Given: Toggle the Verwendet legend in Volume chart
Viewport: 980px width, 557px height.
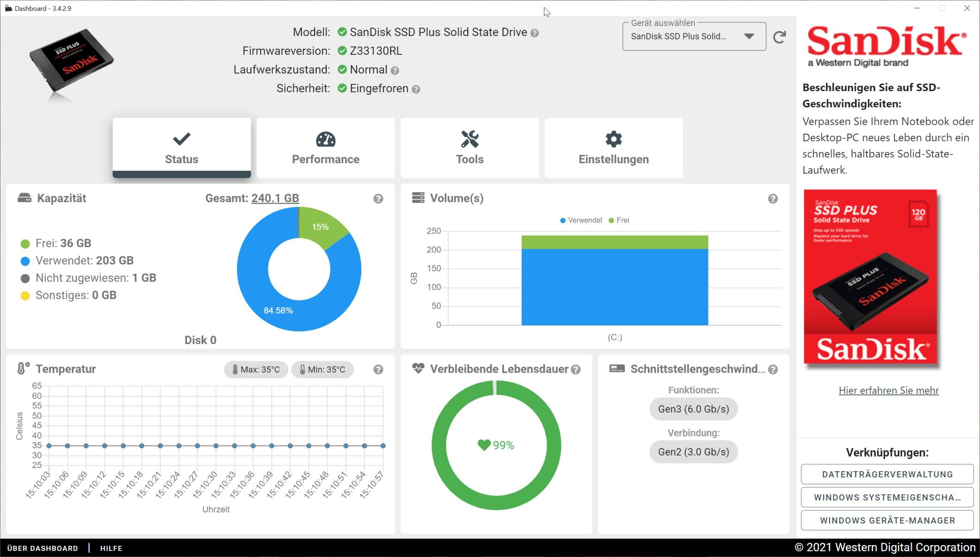Looking at the screenshot, I should pyautogui.click(x=581, y=220).
